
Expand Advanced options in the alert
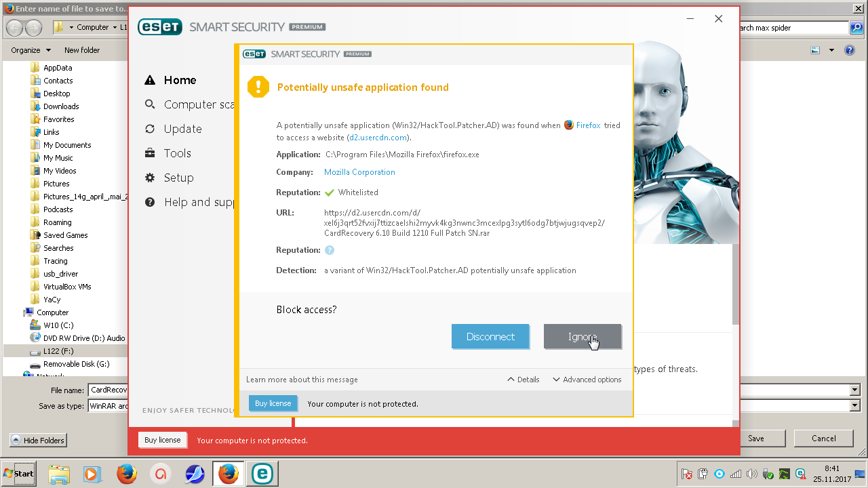[587, 380]
